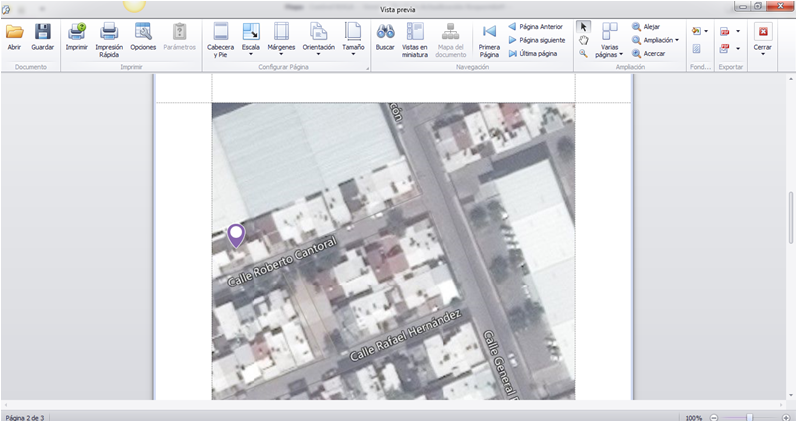
Task: Select the arrow pointer tool
Action: coord(584,27)
